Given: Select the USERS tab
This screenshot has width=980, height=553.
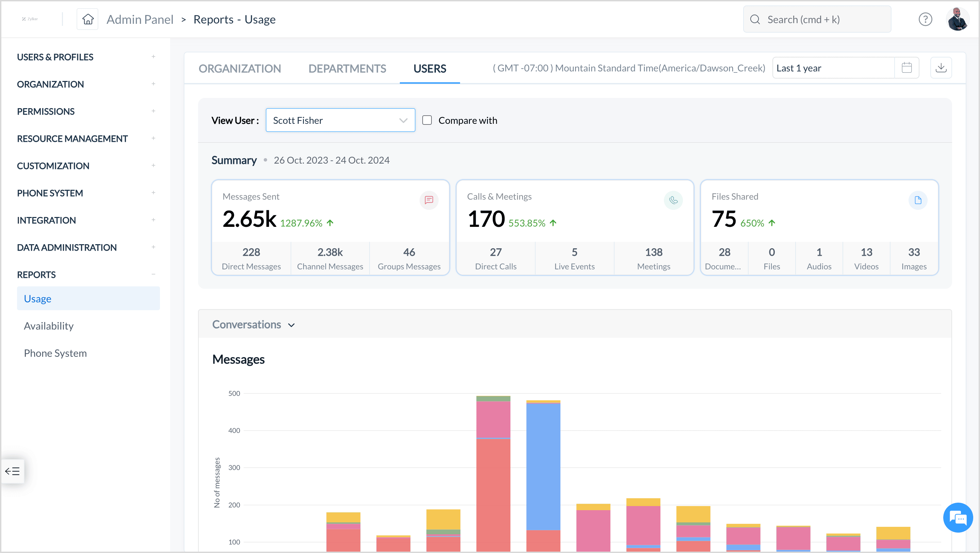Looking at the screenshot, I should tap(429, 68).
